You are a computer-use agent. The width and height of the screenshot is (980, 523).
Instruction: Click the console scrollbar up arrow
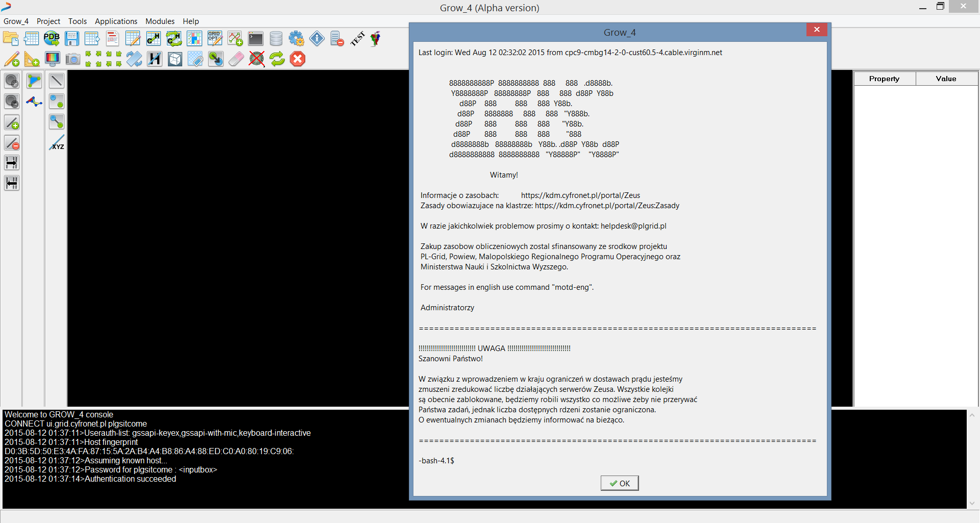[972, 415]
